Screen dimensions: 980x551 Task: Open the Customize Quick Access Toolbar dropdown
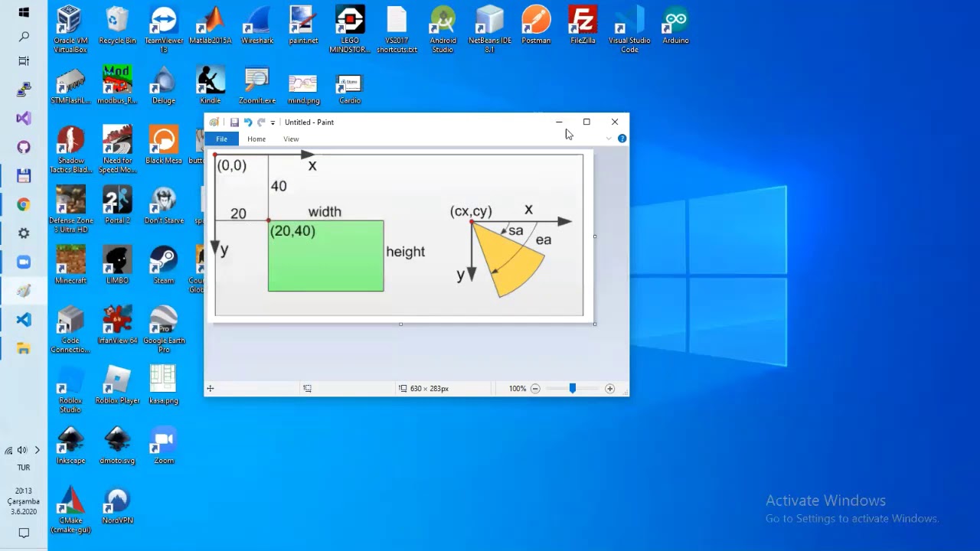point(273,122)
